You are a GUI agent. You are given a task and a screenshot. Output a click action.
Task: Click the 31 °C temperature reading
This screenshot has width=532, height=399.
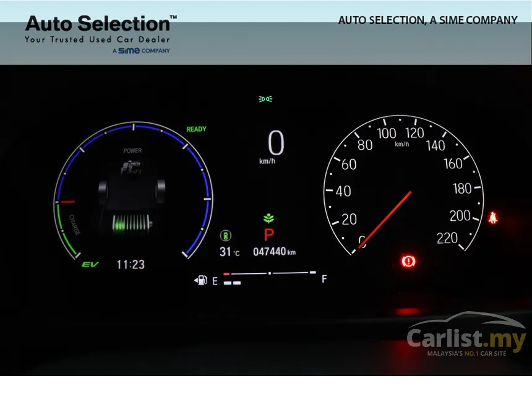230,252
